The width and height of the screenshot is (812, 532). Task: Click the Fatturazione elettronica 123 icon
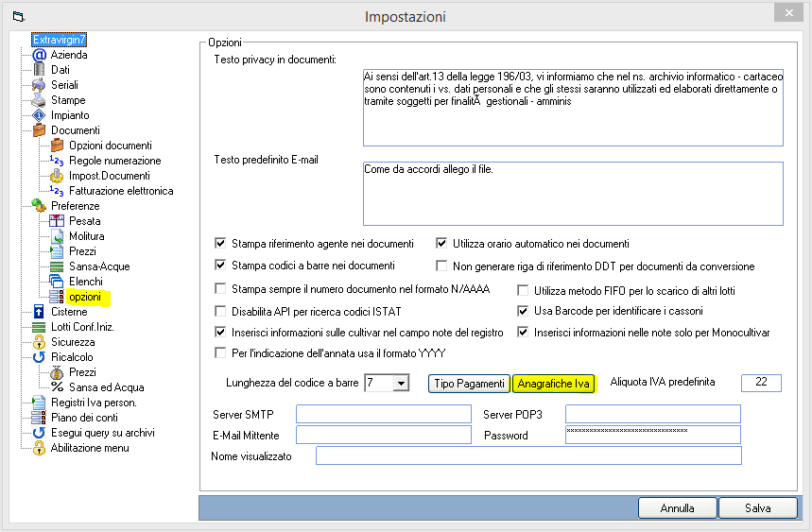(57, 191)
